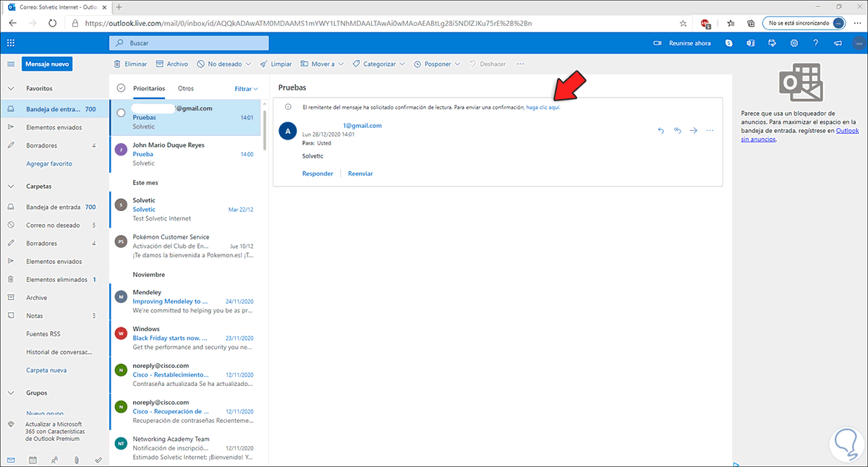Click Reunirse ahora in header
The image size is (868, 467).
click(x=682, y=43)
